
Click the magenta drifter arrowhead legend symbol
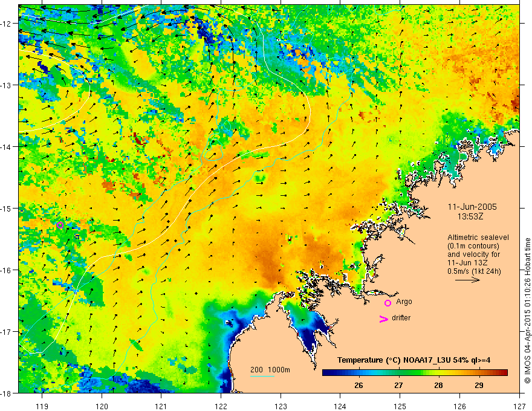click(x=384, y=319)
